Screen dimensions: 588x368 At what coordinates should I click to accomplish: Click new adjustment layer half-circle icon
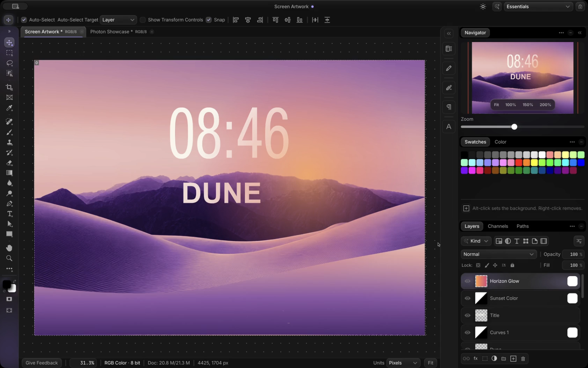494,358
